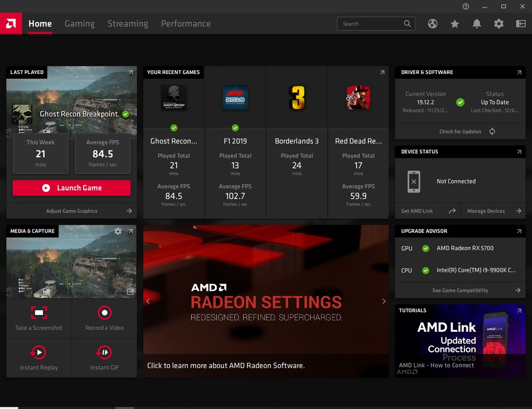532x409 pixels.
Task: Select the F1 2019 game icon
Action: pyautogui.click(x=235, y=98)
